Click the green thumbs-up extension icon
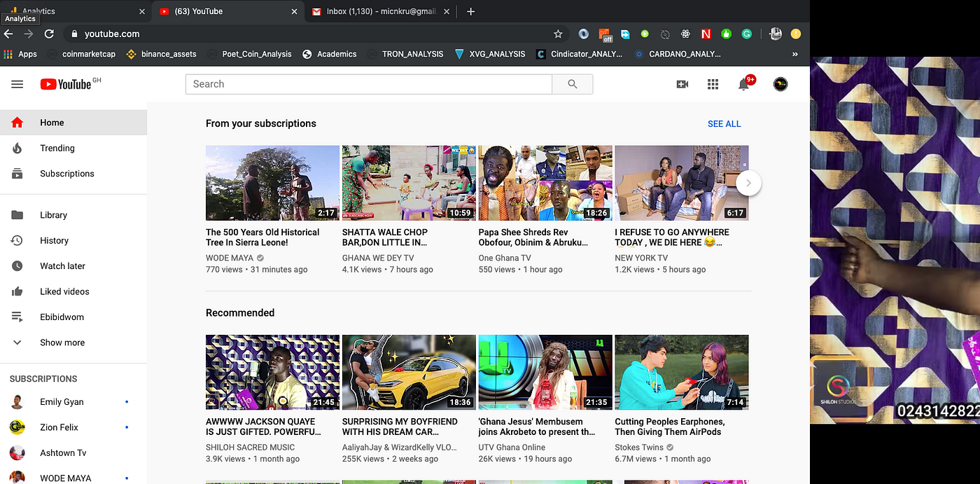 point(726,34)
